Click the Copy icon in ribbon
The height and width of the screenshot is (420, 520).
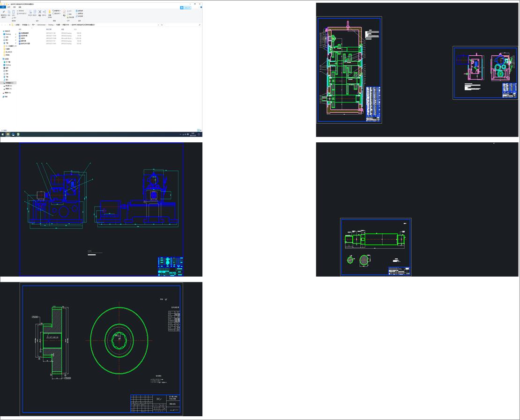coord(9,13)
